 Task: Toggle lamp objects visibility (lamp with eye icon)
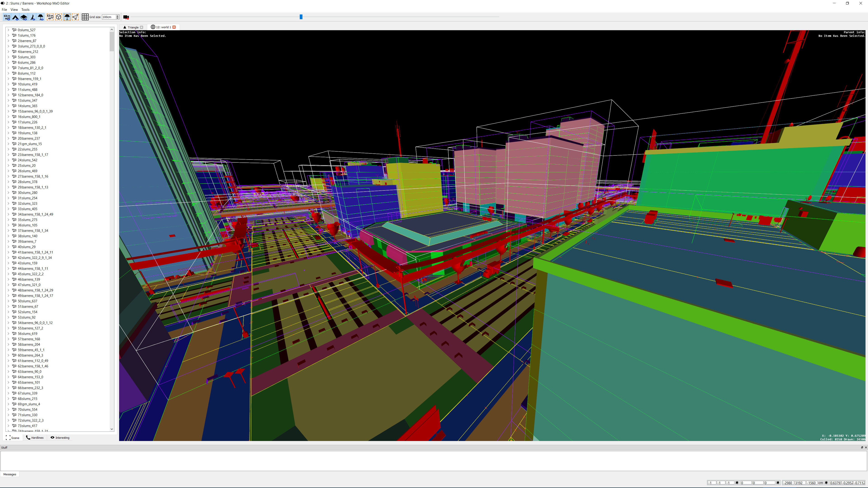click(x=41, y=17)
